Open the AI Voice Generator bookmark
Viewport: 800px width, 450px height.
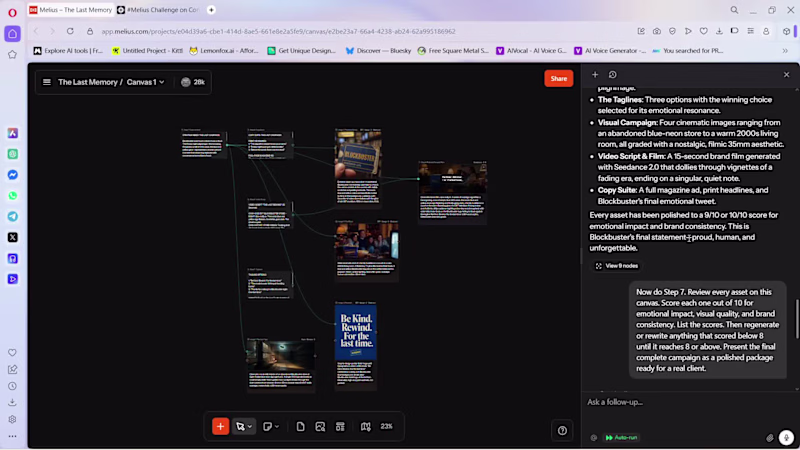click(610, 51)
